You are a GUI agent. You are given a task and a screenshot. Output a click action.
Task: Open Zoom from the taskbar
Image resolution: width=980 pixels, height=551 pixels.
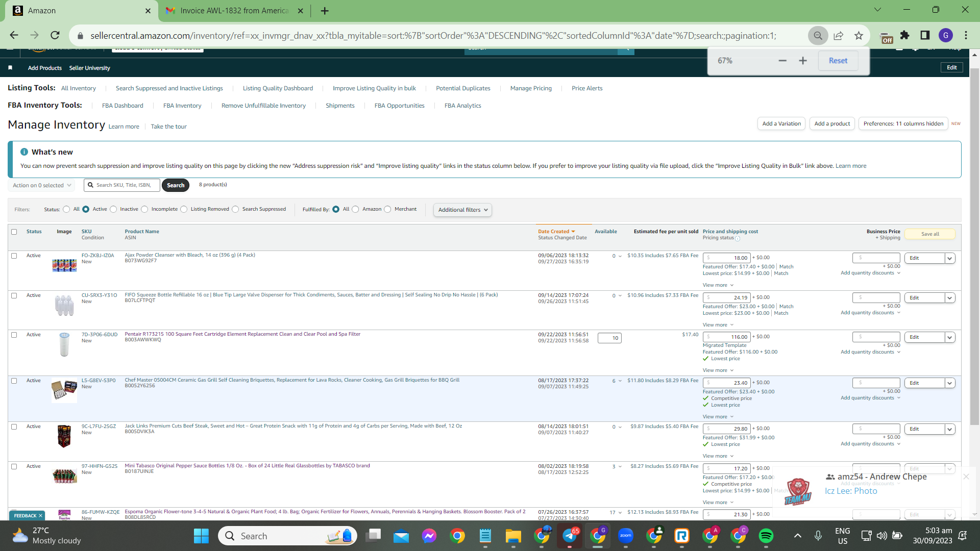pos(626,536)
